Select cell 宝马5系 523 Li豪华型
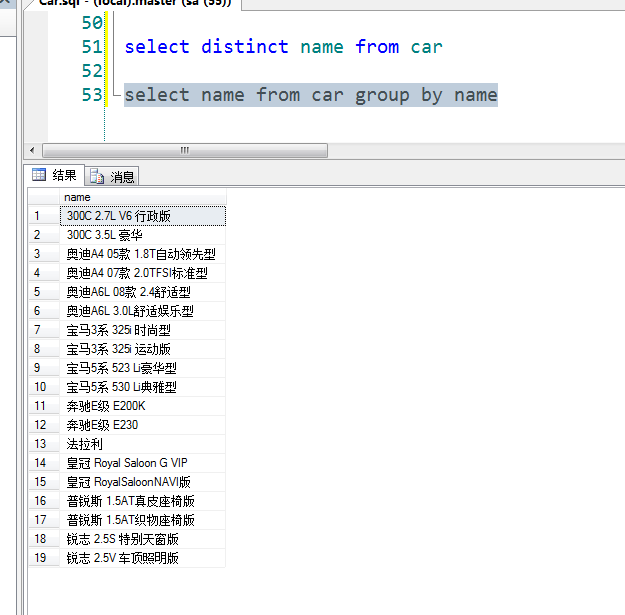The image size is (625, 615). coord(143,368)
